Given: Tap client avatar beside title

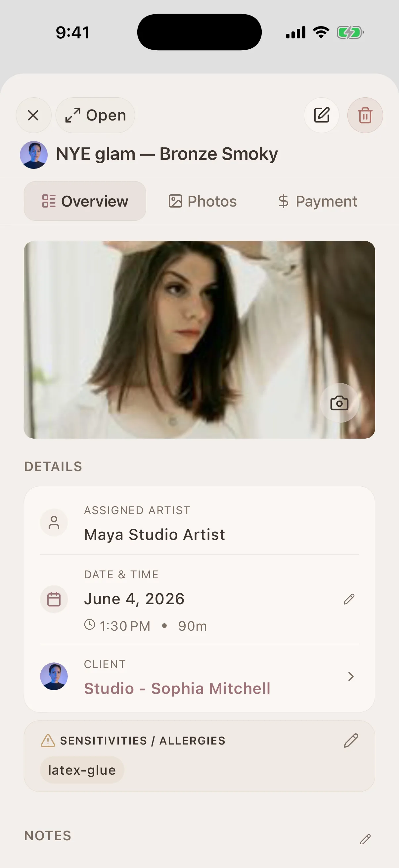Looking at the screenshot, I should [34, 155].
